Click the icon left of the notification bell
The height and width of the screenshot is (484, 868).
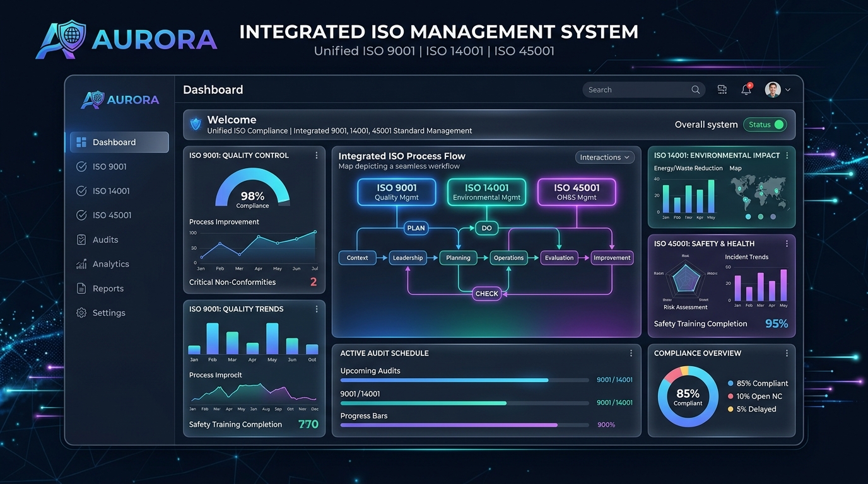coord(722,90)
